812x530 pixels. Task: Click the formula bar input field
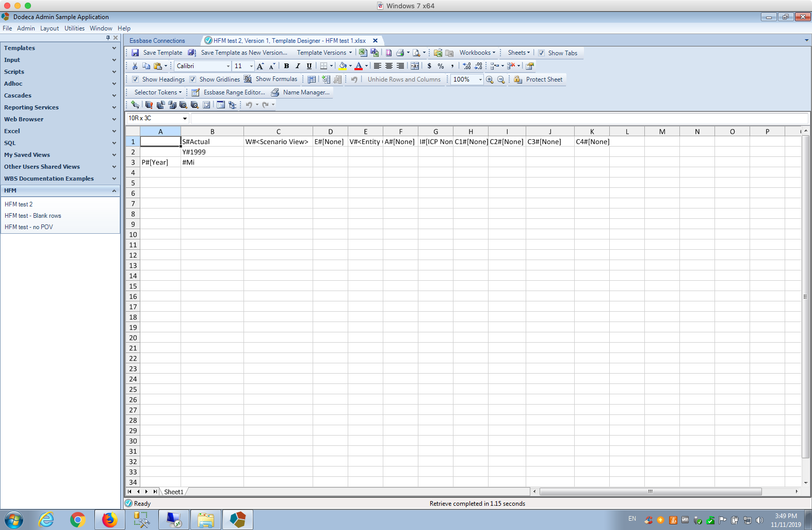[x=499, y=118]
